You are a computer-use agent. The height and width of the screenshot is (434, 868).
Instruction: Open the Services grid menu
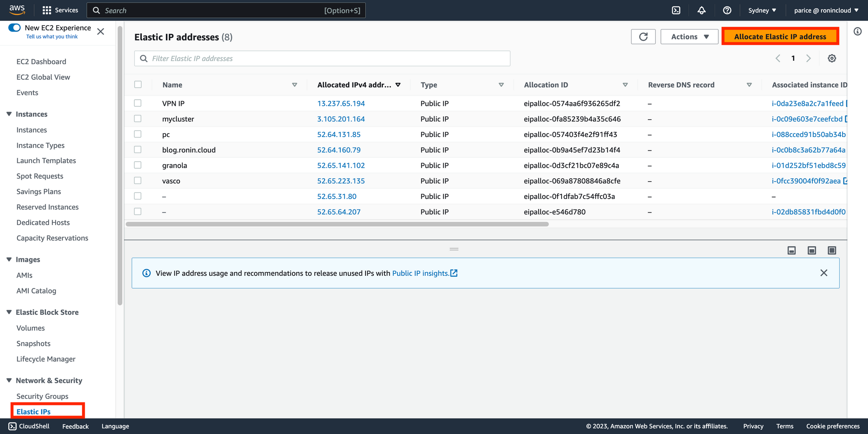click(x=60, y=10)
